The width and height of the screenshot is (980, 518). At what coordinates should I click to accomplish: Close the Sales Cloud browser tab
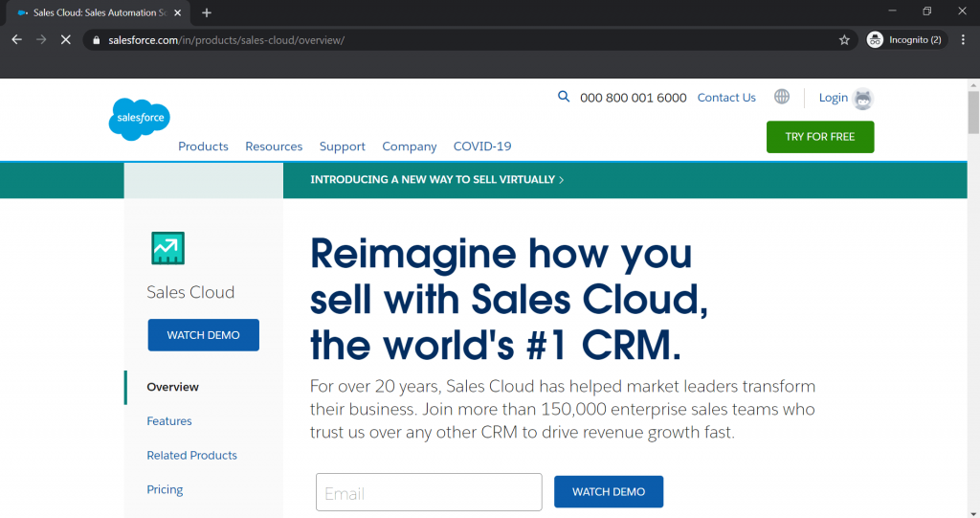177,12
